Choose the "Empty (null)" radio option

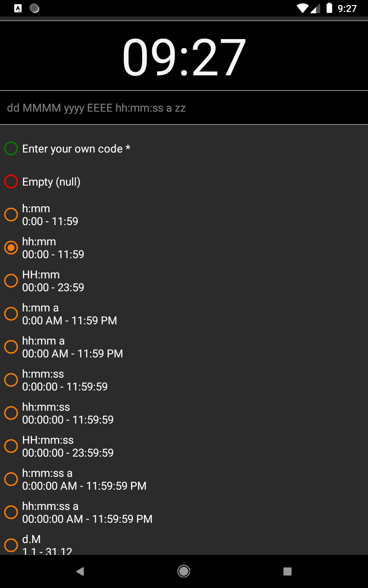coord(11,182)
